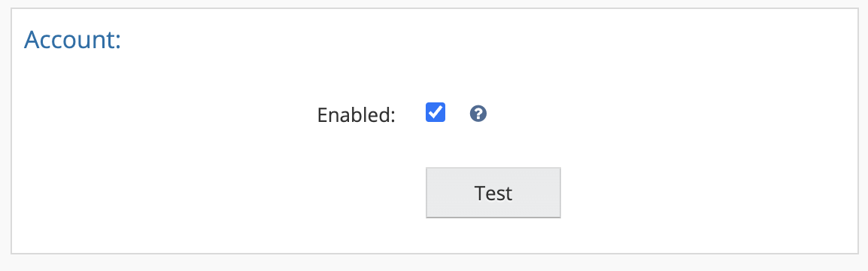This screenshot has height=271, width=868.
Task: Toggle the Enabled account checkbox
Action: (436, 112)
